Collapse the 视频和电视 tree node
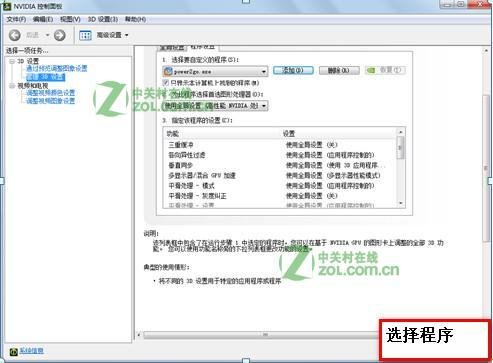This screenshot has height=363, width=493. point(12,86)
